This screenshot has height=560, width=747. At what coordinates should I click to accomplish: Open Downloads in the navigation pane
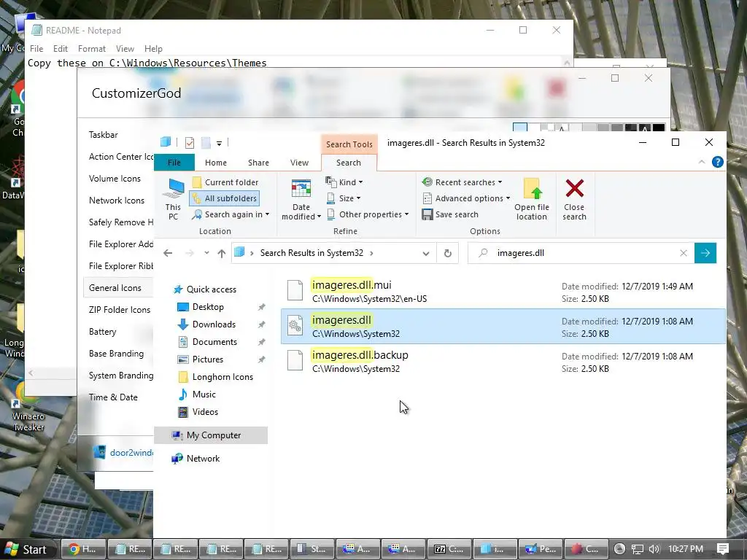(x=214, y=324)
